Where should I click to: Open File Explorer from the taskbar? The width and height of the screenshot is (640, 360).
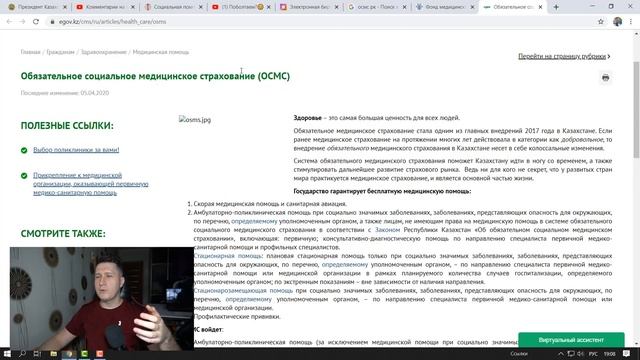(x=53, y=353)
